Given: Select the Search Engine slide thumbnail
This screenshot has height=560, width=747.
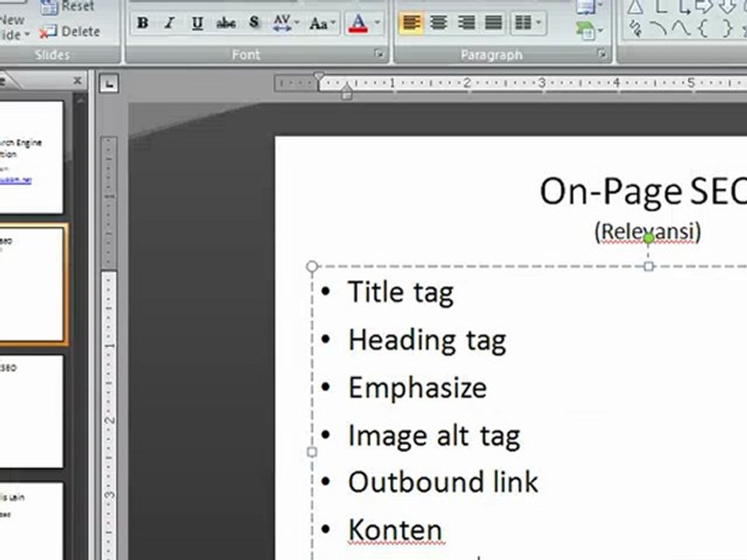Looking at the screenshot, I should (x=31, y=157).
